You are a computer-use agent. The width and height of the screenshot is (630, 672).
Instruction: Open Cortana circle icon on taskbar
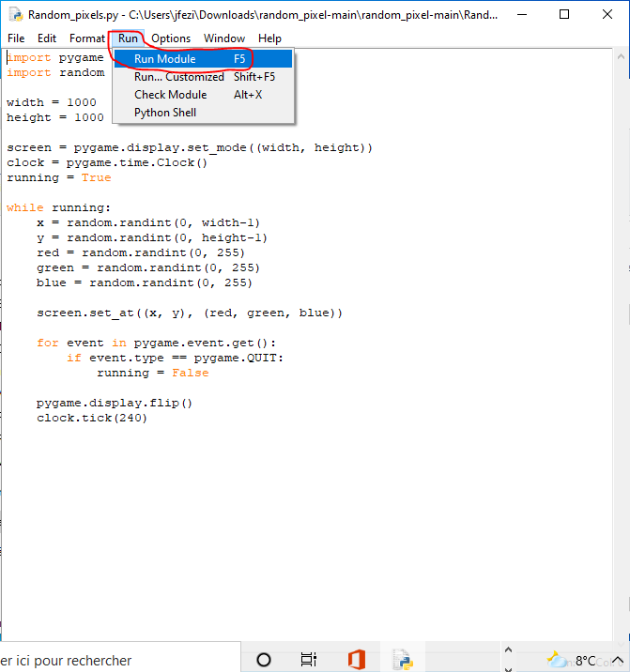click(264, 659)
